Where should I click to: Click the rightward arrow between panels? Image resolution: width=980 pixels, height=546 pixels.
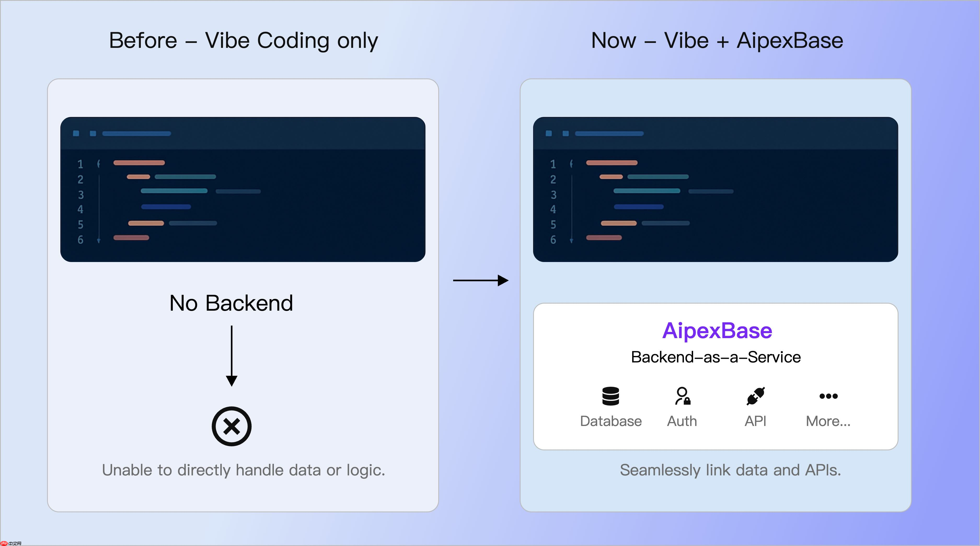tap(480, 280)
